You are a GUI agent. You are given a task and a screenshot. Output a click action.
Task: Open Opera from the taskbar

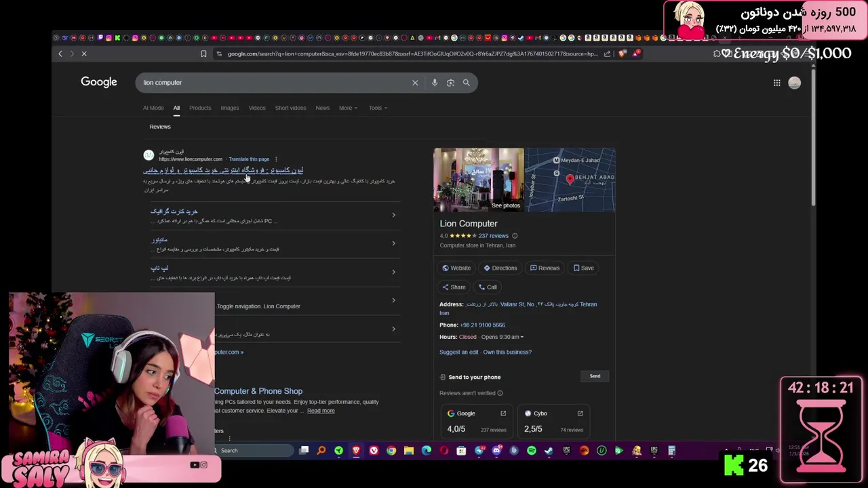point(444,451)
